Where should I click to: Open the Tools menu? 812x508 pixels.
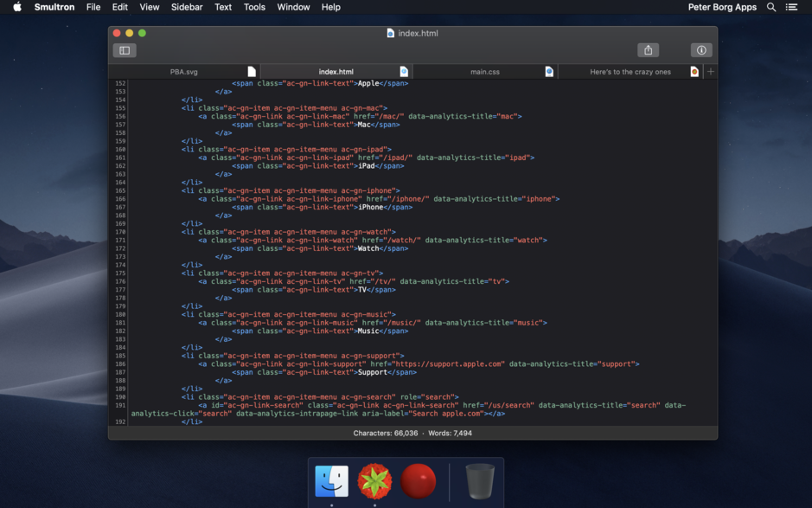click(x=253, y=7)
